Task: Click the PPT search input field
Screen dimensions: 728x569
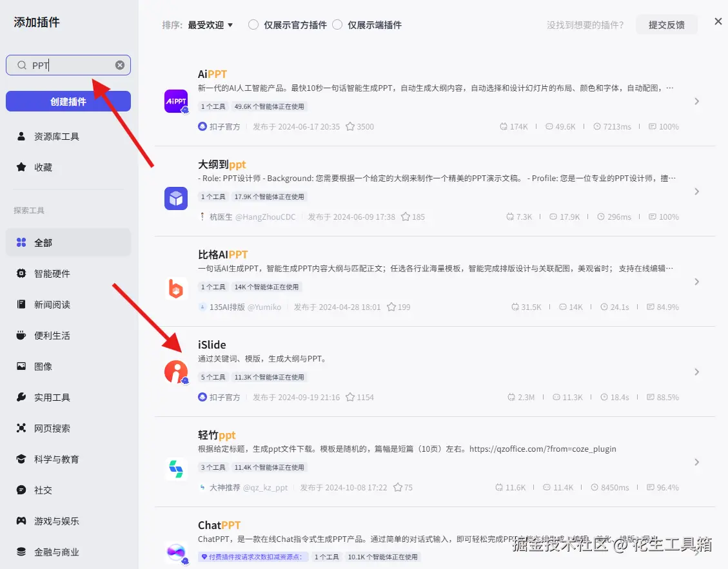Action: [68, 65]
